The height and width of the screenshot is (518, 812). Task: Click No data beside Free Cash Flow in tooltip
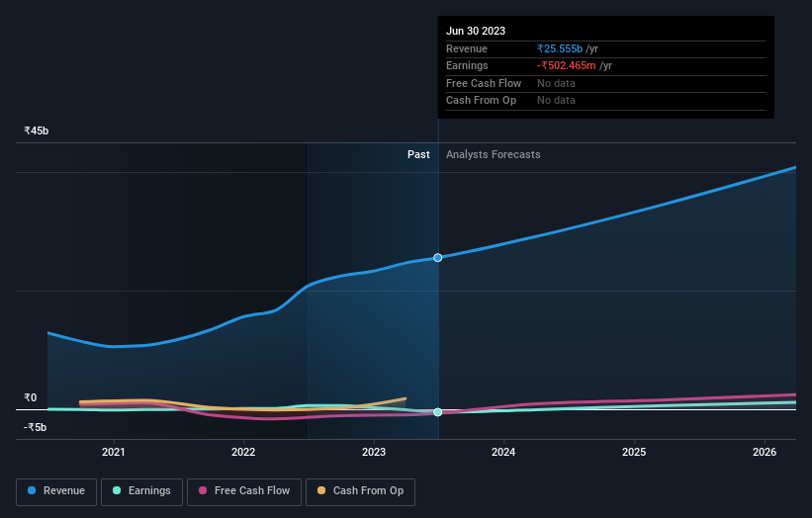click(x=556, y=83)
